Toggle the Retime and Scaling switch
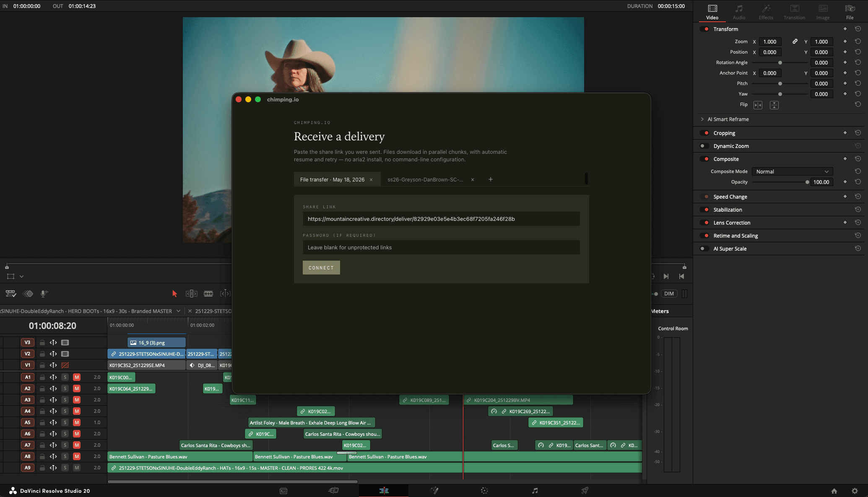 click(x=705, y=236)
